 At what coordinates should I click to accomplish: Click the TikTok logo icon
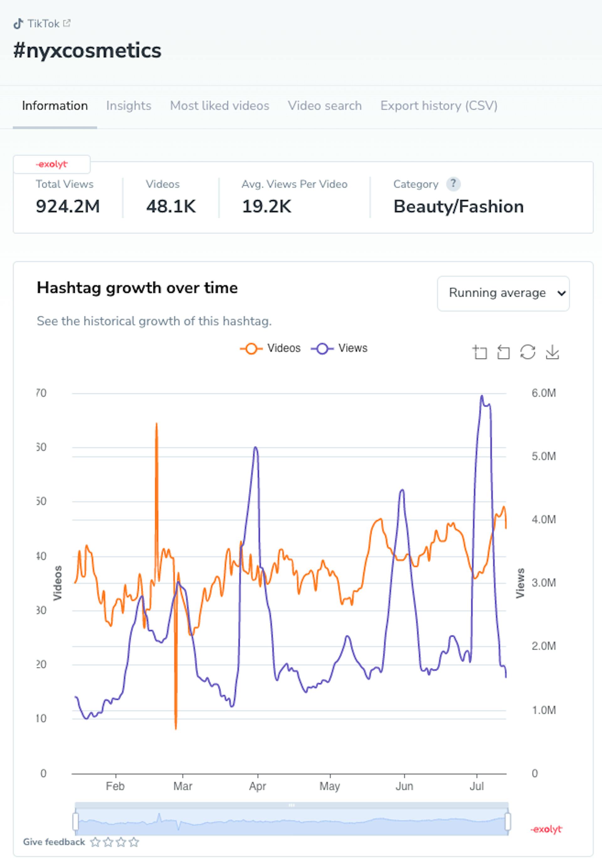click(18, 24)
